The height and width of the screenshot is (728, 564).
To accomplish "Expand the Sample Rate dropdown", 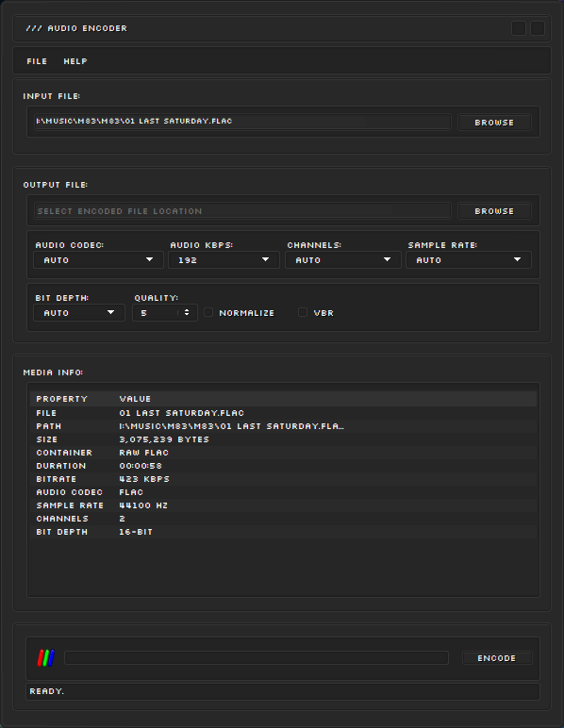I will click(469, 260).
